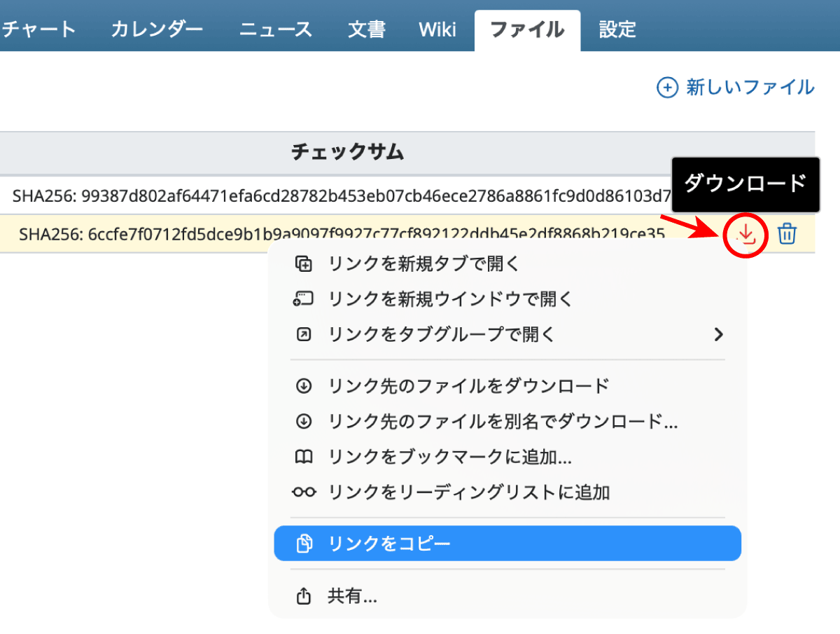Image resolution: width=840 pixels, height=634 pixels.
Task: Open the Wiki tab
Action: (437, 29)
